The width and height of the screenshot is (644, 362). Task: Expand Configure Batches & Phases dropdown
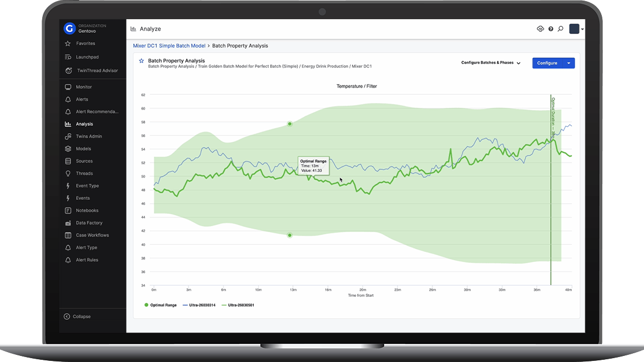(x=491, y=63)
